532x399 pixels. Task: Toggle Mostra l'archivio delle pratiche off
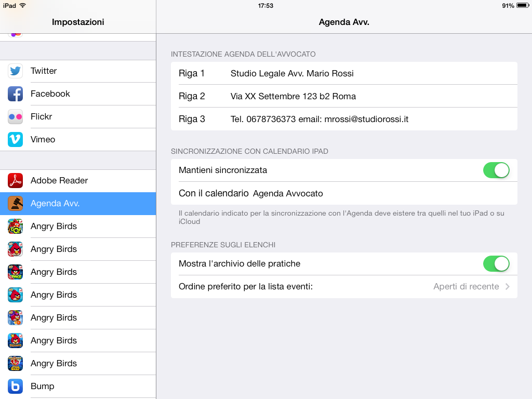coord(496,264)
